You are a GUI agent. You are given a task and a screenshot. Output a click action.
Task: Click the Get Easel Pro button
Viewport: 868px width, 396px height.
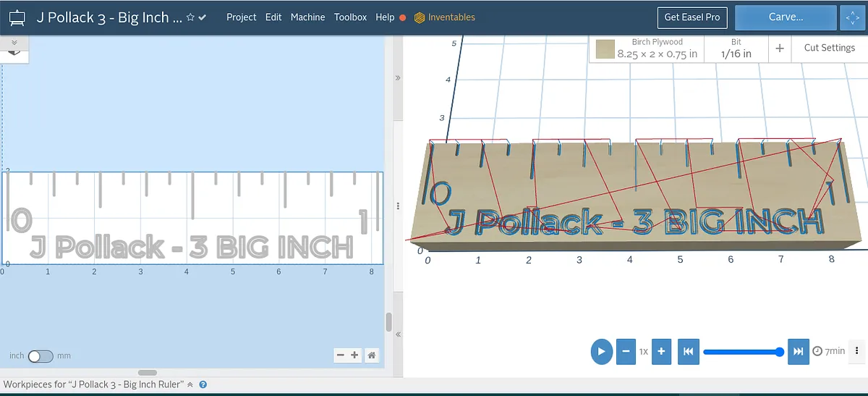pos(692,17)
